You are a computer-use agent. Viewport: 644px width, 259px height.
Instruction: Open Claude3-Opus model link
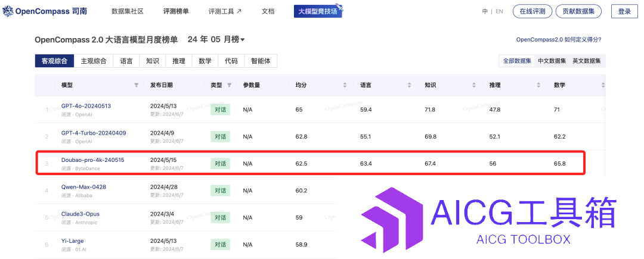coord(80,214)
